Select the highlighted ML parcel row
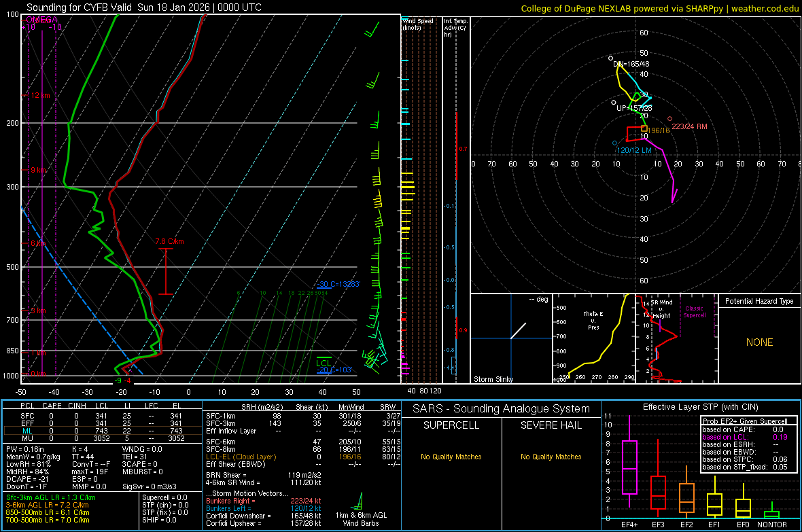Viewport: 802px width, 532px height. 102,431
